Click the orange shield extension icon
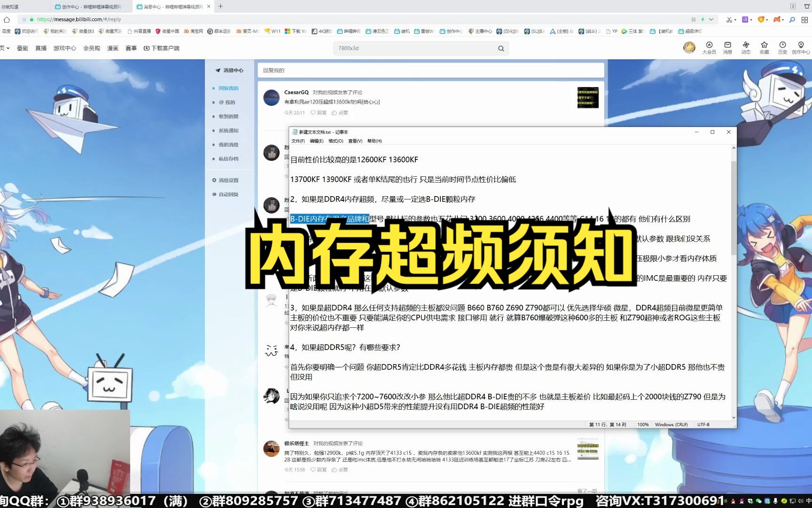The width and height of the screenshot is (812, 508). click(x=761, y=19)
